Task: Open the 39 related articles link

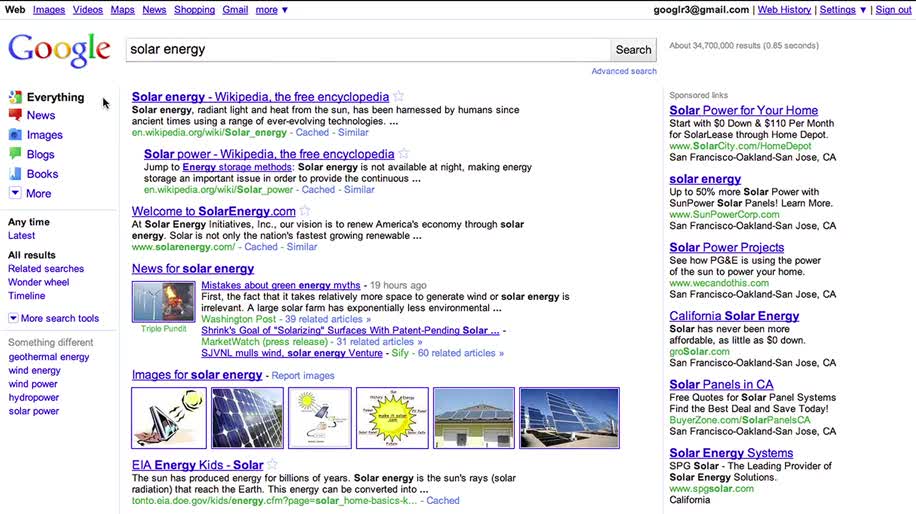Action: (x=327, y=319)
